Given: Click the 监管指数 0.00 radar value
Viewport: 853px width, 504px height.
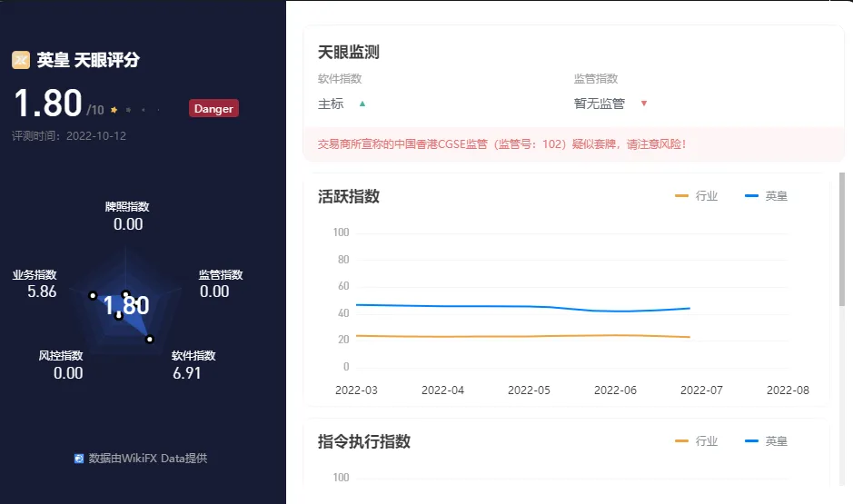Looking at the screenshot, I should click(x=214, y=292).
